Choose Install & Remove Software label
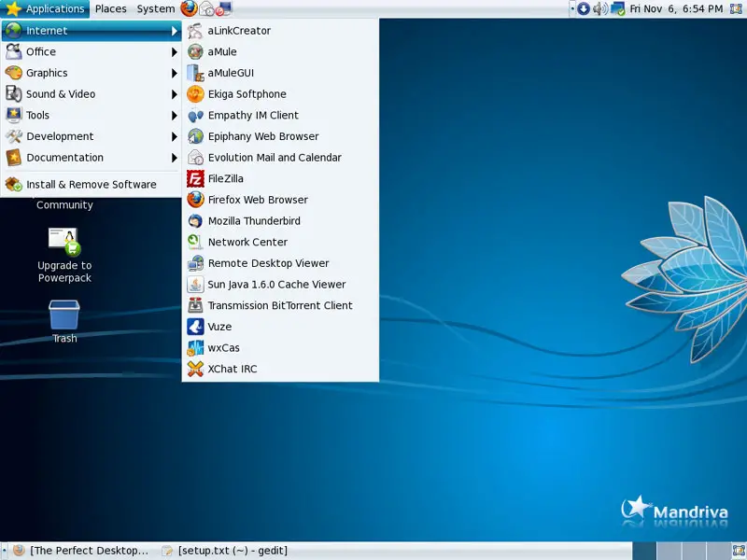 91,184
